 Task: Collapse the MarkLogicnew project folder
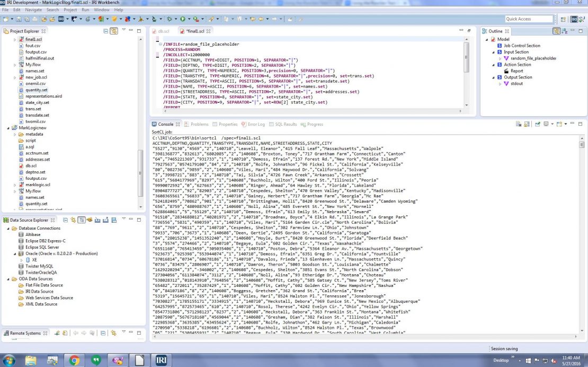tap(8, 128)
